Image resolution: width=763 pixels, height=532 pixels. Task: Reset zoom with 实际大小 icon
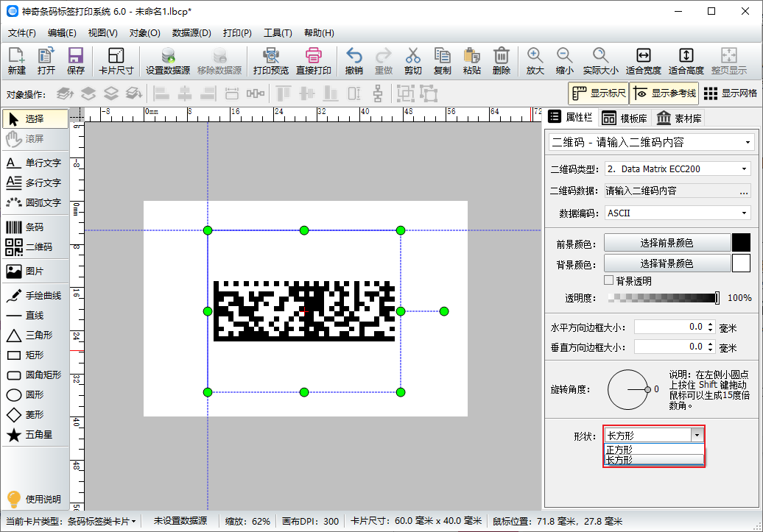coord(600,61)
